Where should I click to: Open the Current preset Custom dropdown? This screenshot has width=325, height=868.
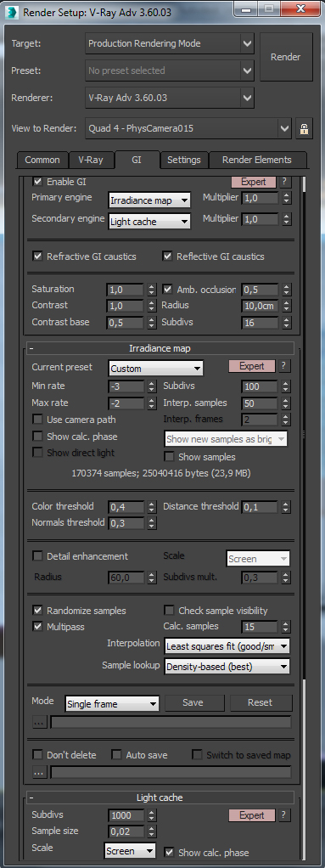(x=156, y=368)
